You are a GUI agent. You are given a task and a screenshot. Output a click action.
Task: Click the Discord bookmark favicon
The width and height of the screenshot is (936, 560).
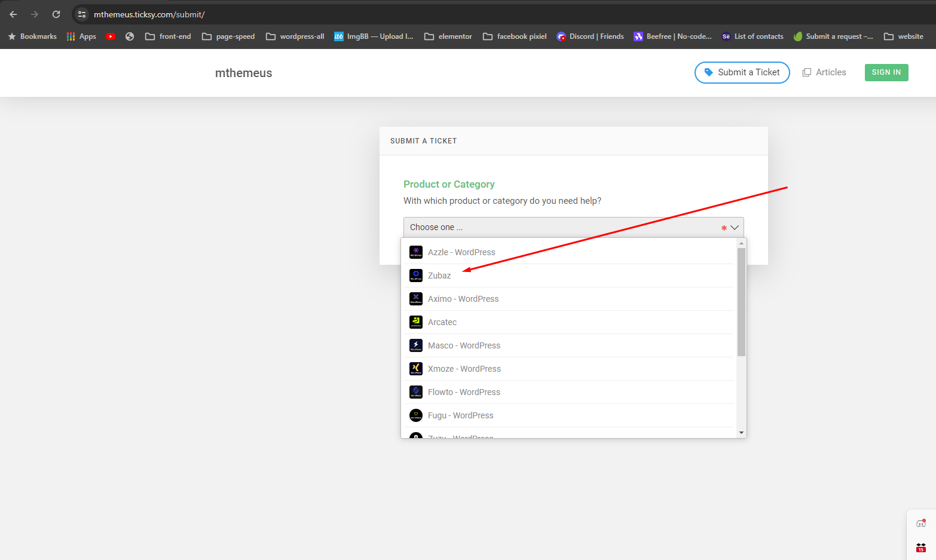tap(561, 36)
